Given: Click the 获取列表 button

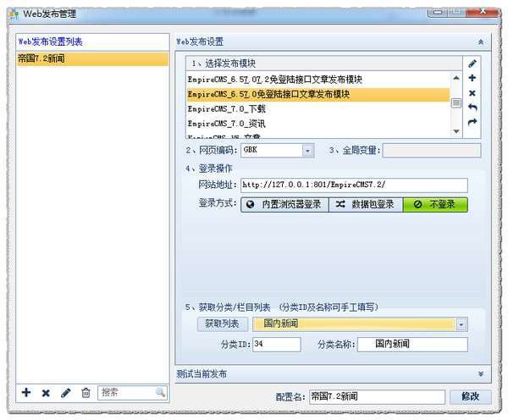Looking at the screenshot, I should click(222, 323).
